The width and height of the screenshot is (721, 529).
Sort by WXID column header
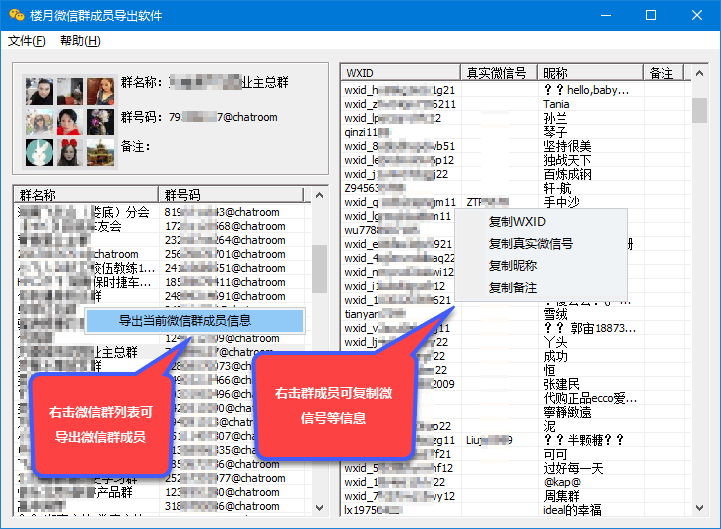[401, 73]
